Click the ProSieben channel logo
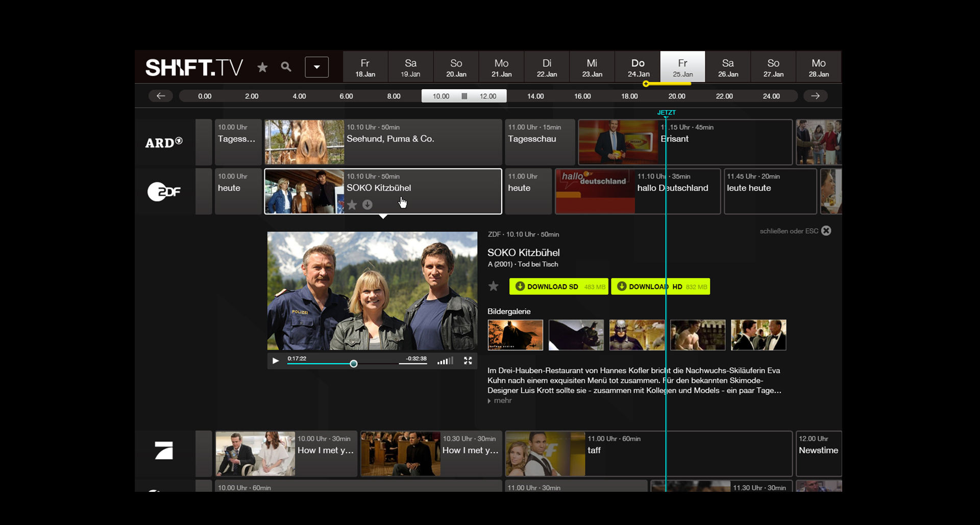The height and width of the screenshot is (525, 980). (164, 451)
